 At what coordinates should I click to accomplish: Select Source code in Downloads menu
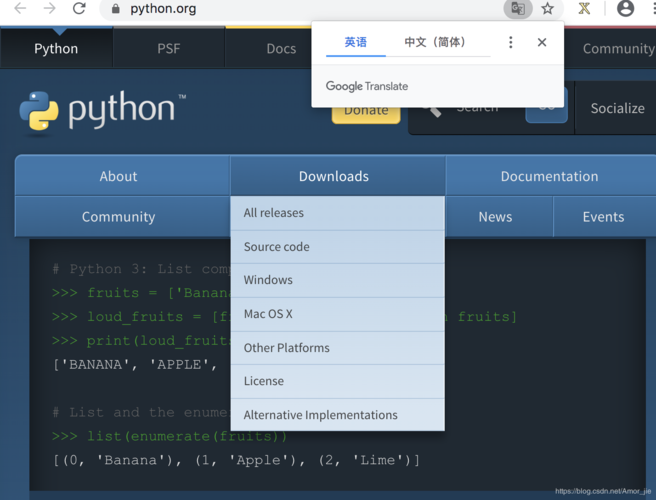pyautogui.click(x=338, y=247)
